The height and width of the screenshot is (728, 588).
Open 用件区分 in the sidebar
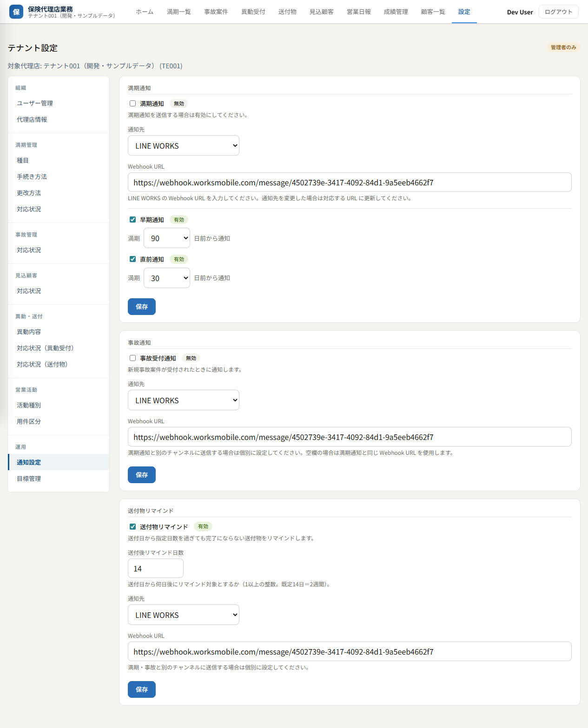click(59, 421)
